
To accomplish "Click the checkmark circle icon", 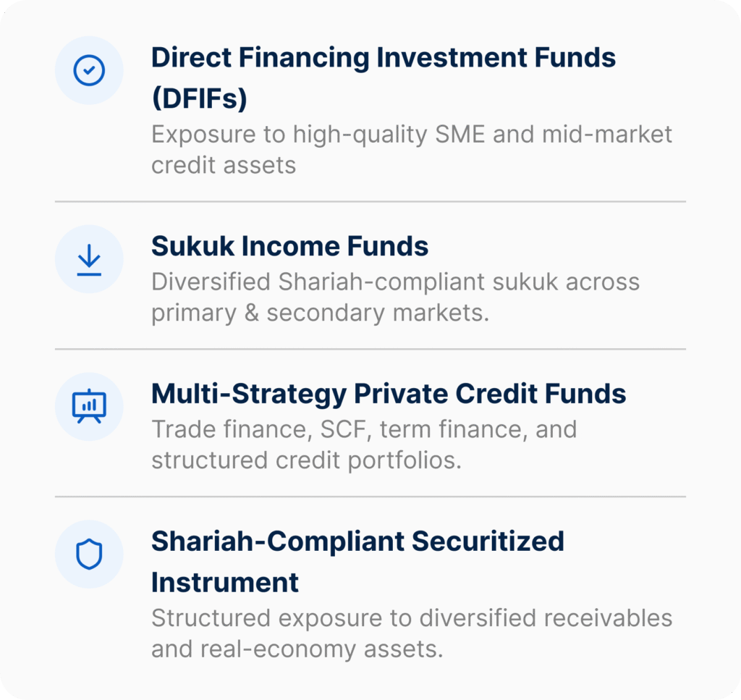I will click(x=90, y=70).
